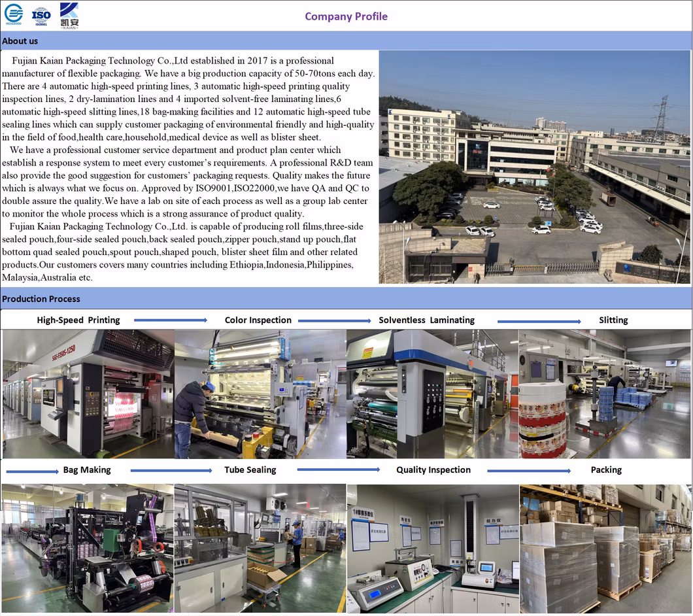Click the Bag Making label

click(x=87, y=470)
